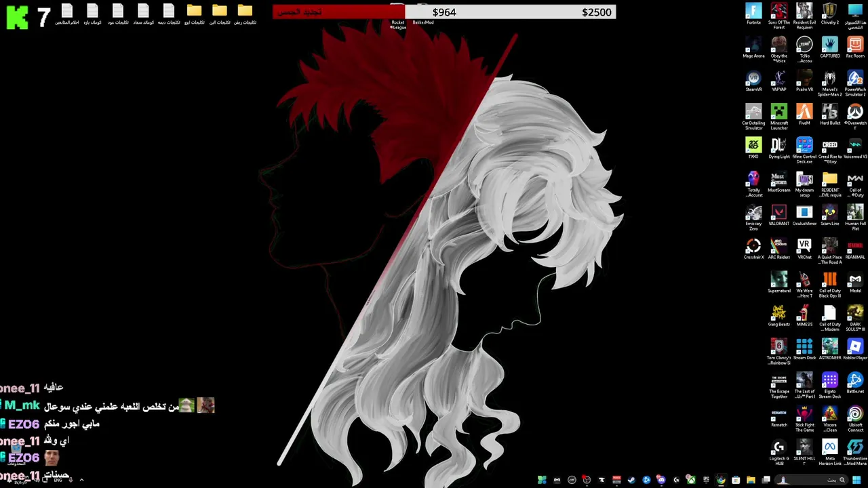Open the Stick Fight The Game shortcut
This screenshot has height=488, width=868.
804,419
